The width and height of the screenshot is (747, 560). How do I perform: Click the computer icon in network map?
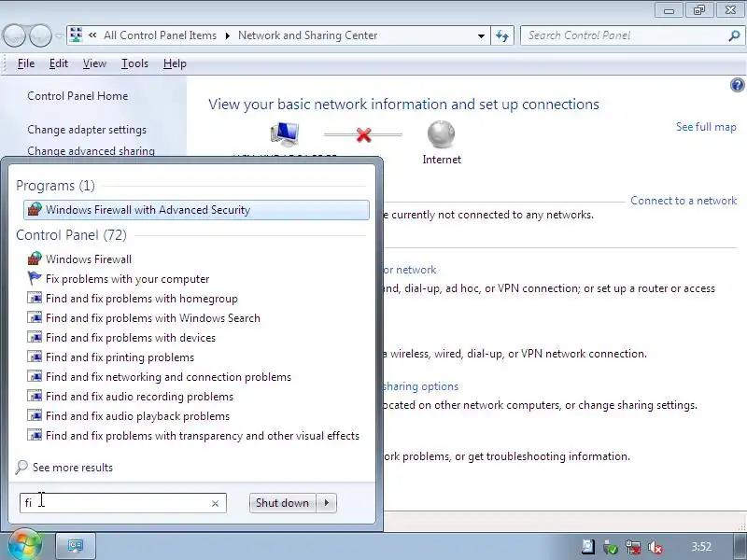pyautogui.click(x=285, y=133)
